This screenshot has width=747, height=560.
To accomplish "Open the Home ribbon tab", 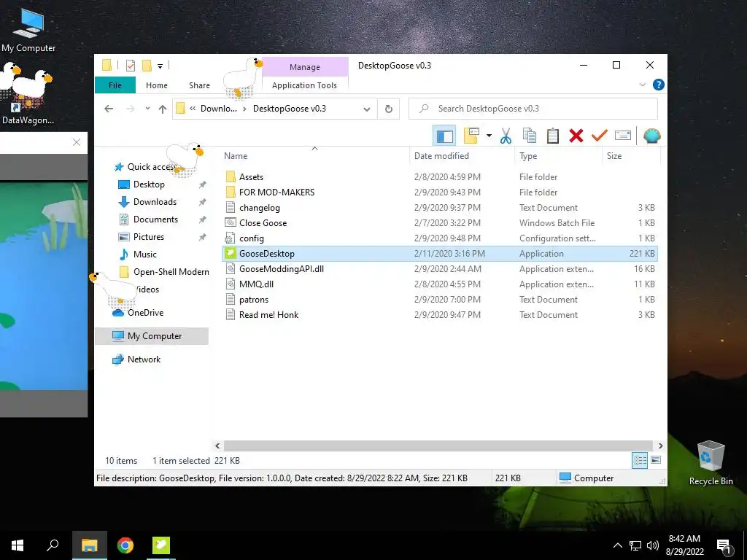I will click(x=157, y=85).
